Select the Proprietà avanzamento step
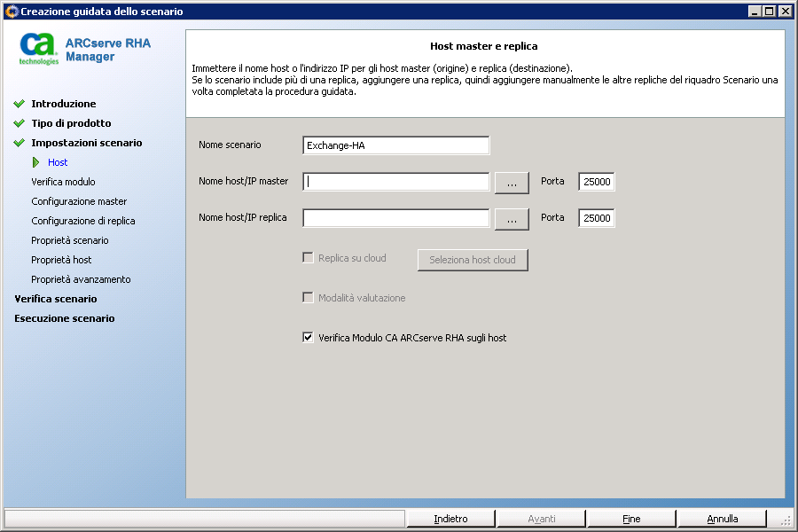Screen dimensions: 798x532 coord(81,279)
